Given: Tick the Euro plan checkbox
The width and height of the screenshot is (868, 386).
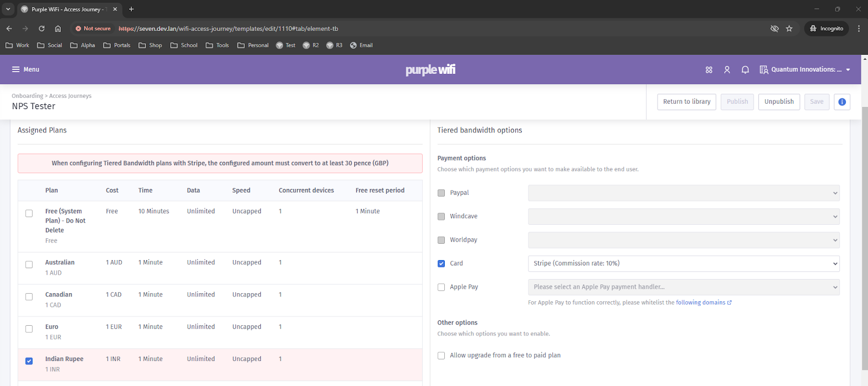Looking at the screenshot, I should click(29, 329).
